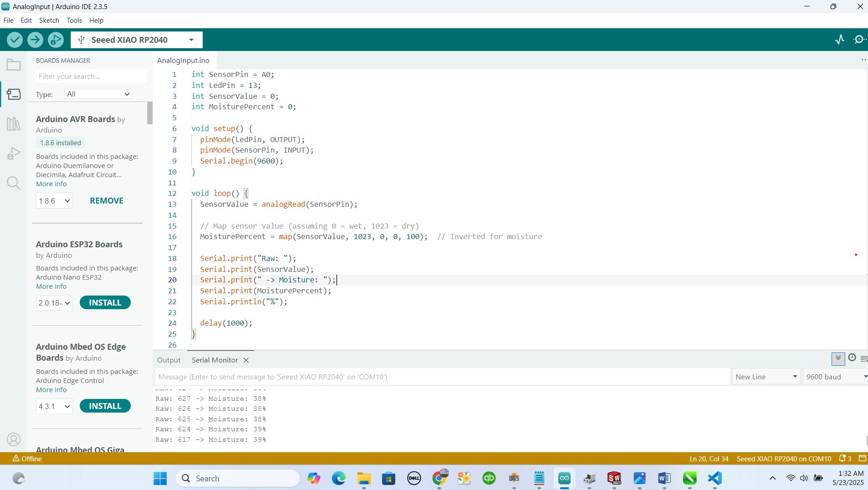Click the Verify sketch checkmark button

point(15,40)
